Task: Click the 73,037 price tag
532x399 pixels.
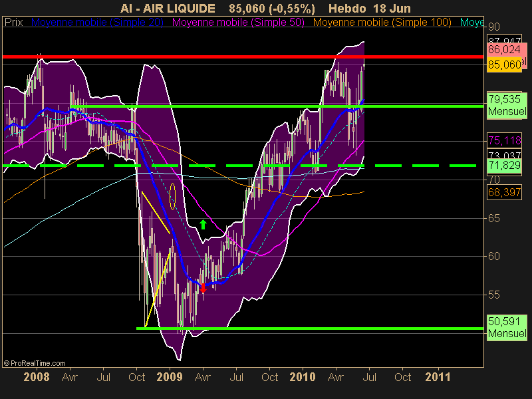Action: click(504, 154)
